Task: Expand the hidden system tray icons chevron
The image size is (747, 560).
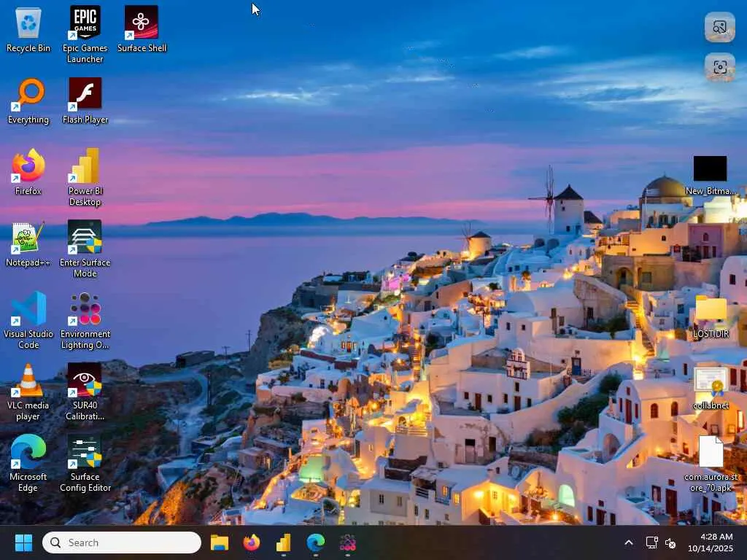Action: pos(629,542)
